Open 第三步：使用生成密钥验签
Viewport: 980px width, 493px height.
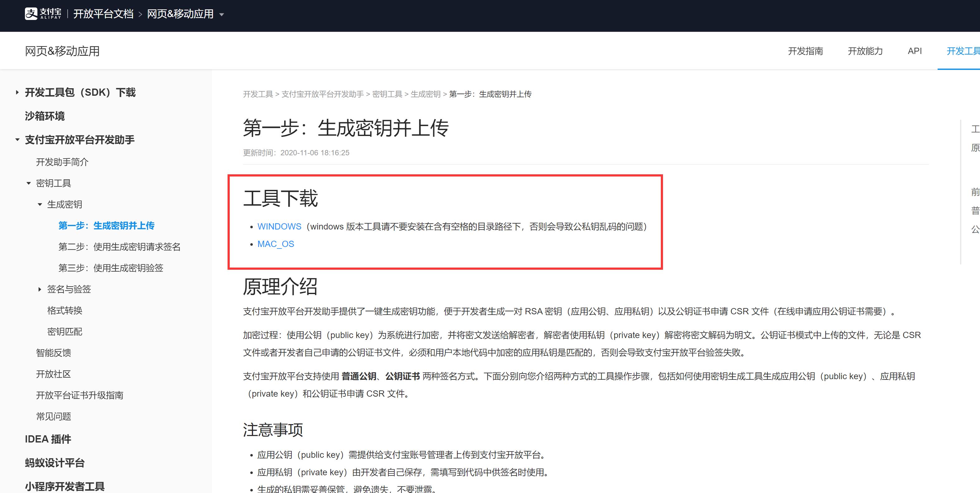click(x=111, y=268)
